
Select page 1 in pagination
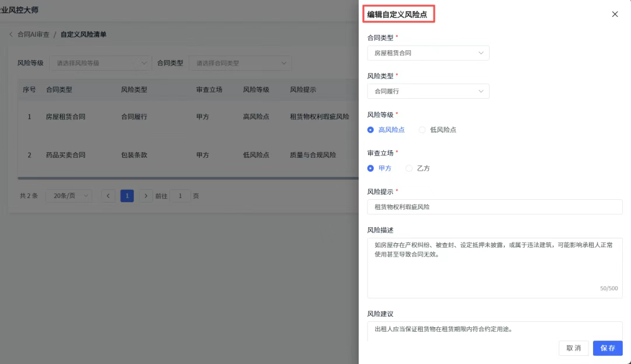[x=127, y=196]
